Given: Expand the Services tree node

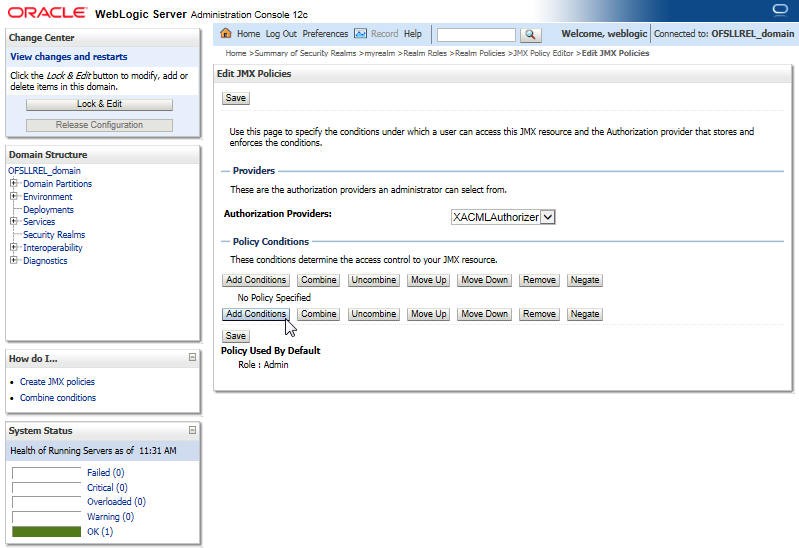Looking at the screenshot, I should coord(14,221).
